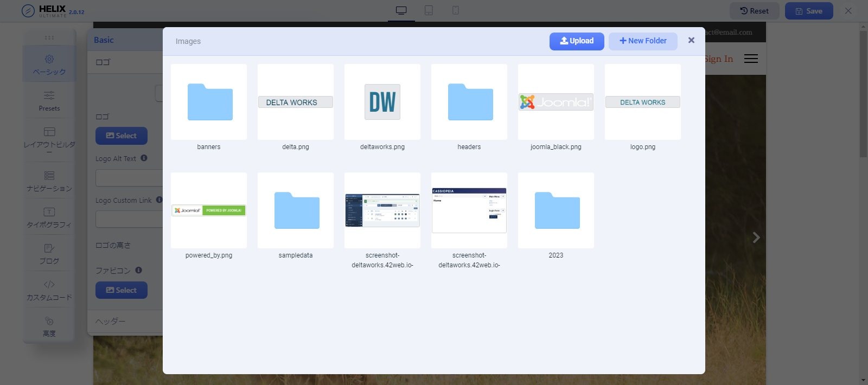Open the headers folder
This screenshot has width=868, height=385.
[x=469, y=102]
